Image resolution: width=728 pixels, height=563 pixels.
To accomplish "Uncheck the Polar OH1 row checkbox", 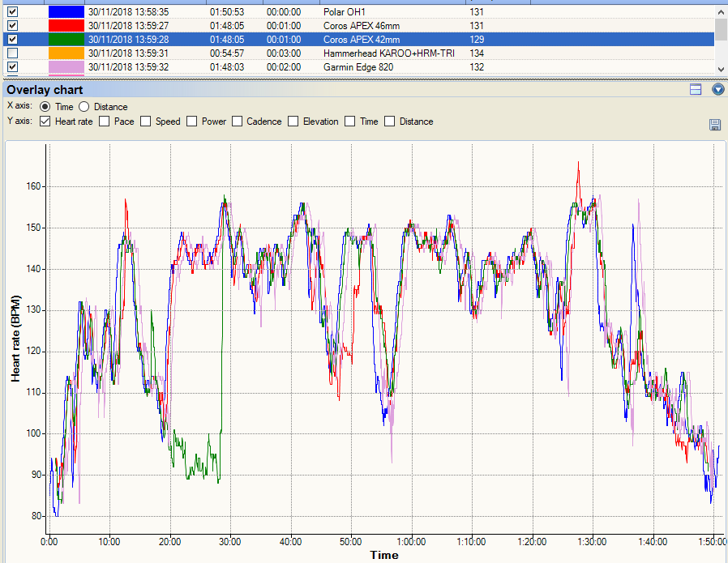I will click(12, 11).
